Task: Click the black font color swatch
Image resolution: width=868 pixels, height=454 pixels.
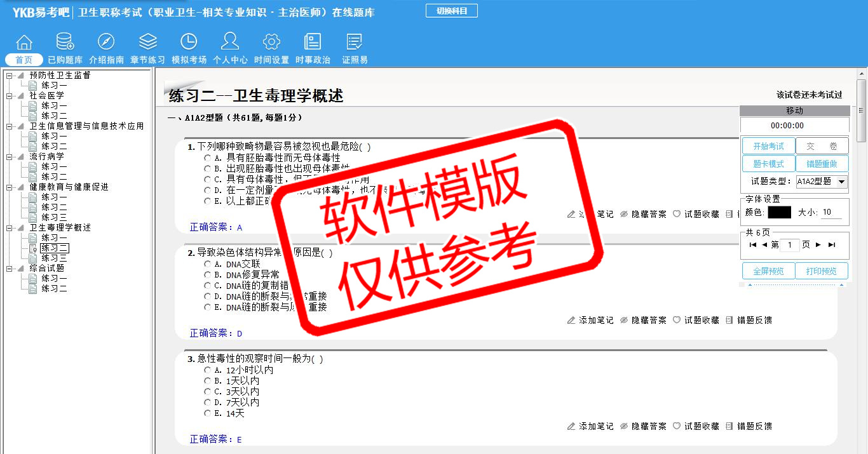Action: pyautogui.click(x=779, y=213)
